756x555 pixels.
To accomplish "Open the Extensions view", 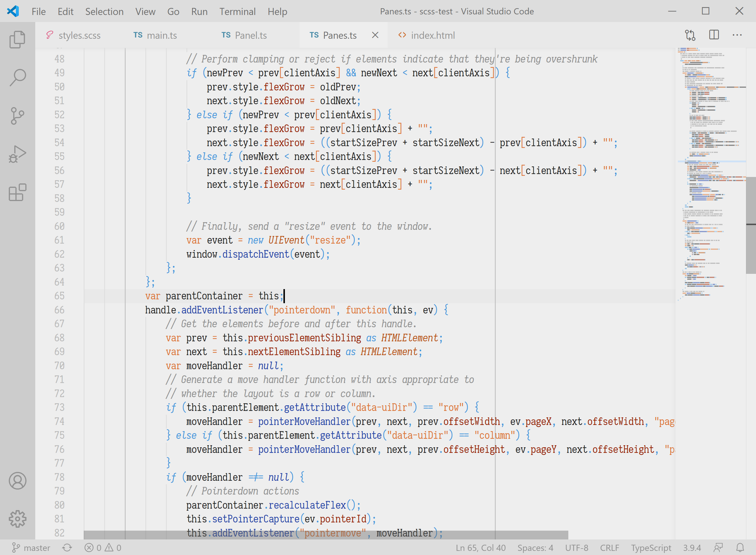I will 18,193.
